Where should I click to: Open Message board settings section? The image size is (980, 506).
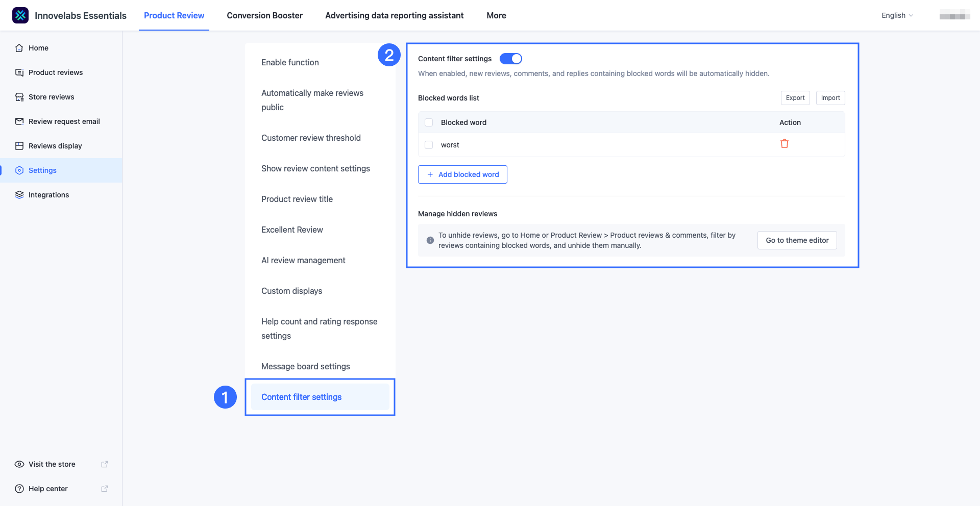tap(320, 366)
